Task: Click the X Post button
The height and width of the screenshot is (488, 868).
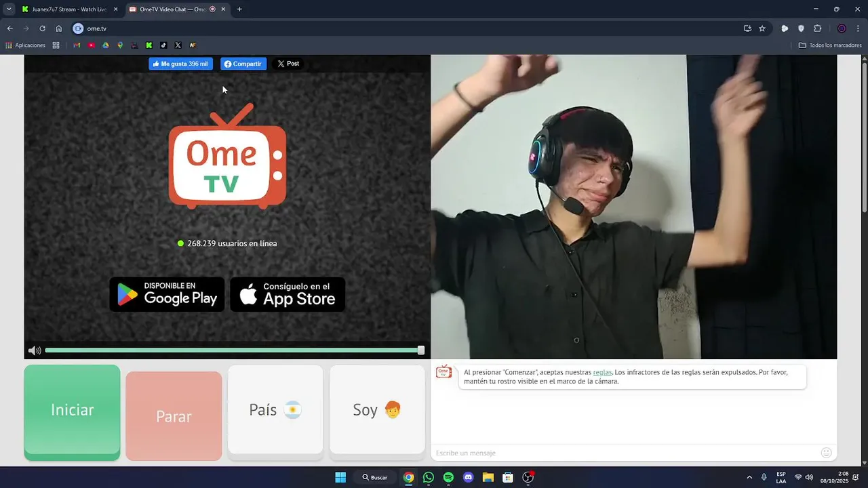Action: click(288, 64)
